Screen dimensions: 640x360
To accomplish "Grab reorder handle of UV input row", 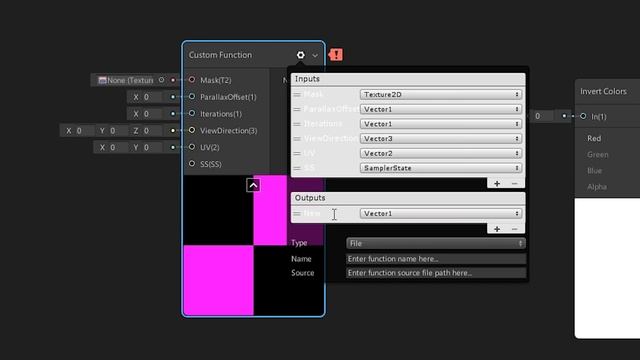I will (x=297, y=153).
